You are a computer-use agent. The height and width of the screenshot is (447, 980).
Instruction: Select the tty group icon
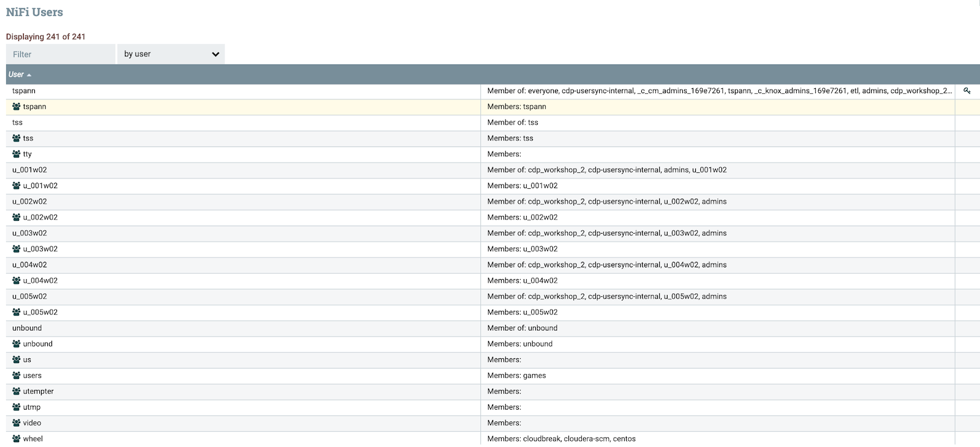(17, 154)
